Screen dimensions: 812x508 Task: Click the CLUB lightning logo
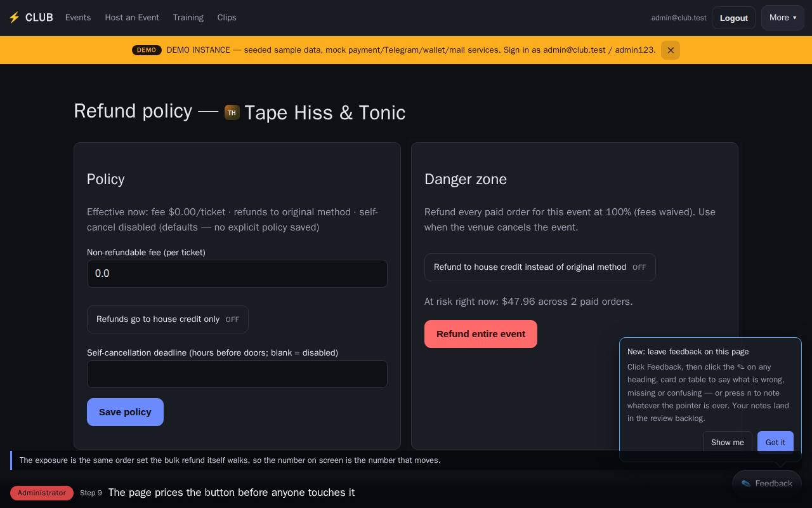[x=30, y=18]
